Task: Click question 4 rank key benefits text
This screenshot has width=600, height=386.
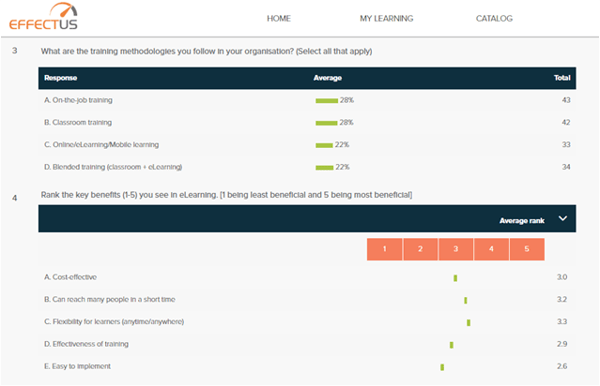Action: 227,195
